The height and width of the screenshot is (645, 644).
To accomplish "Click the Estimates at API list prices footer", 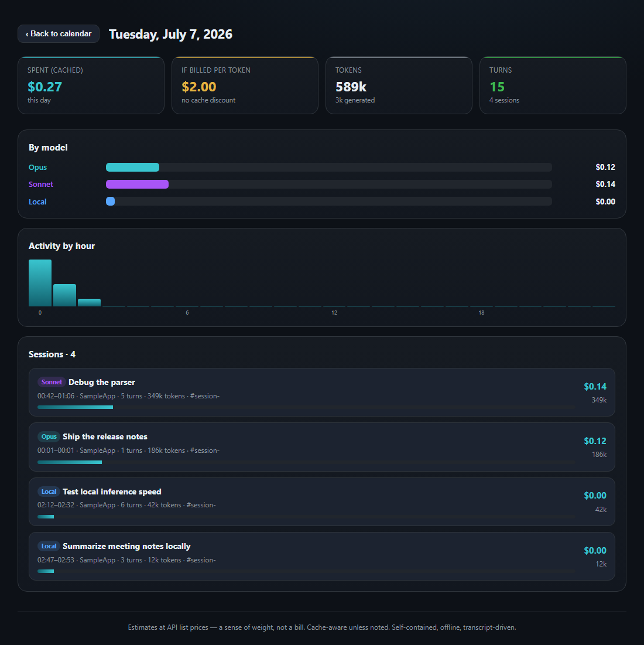I will (322, 627).
